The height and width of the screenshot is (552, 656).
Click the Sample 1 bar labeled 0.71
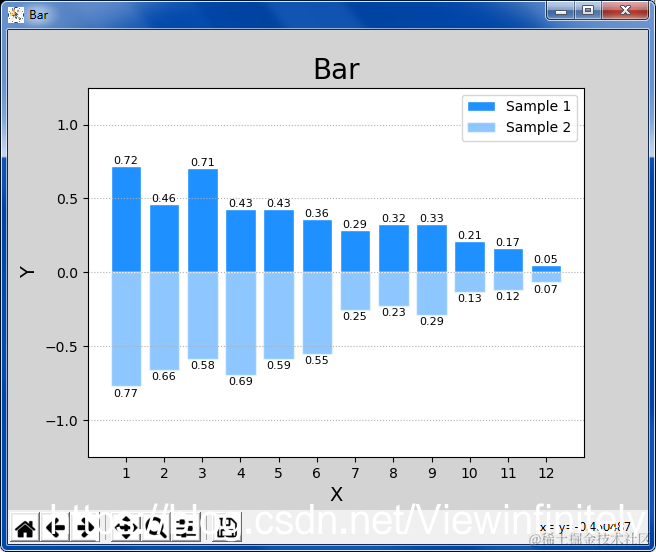(203, 221)
